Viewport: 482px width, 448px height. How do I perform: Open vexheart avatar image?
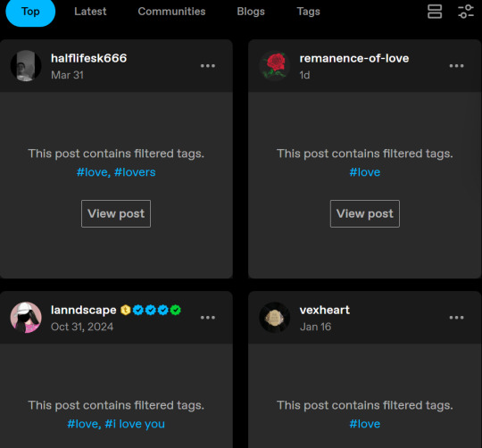tap(275, 318)
